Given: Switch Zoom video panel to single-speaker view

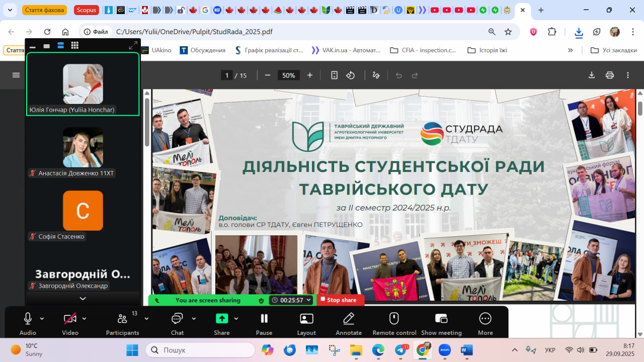Looking at the screenshot, I should [x=47, y=46].
